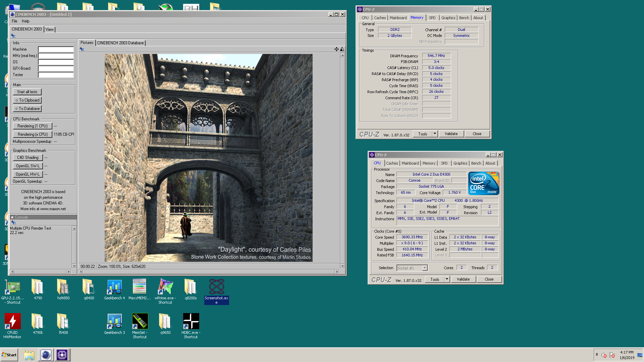Open the Help menu in CINEBENCH
644x362 pixels.
point(25,21)
